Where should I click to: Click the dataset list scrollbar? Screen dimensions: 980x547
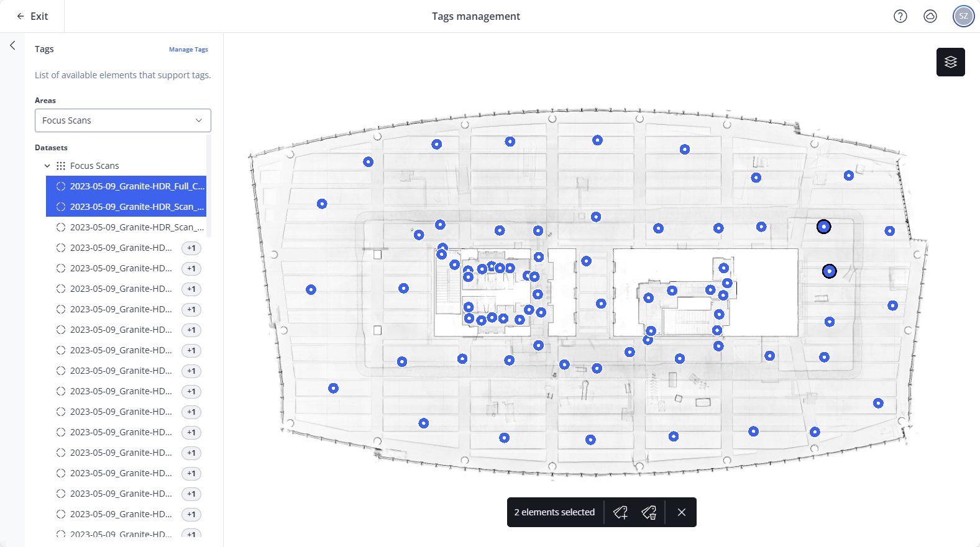pyautogui.click(x=209, y=186)
